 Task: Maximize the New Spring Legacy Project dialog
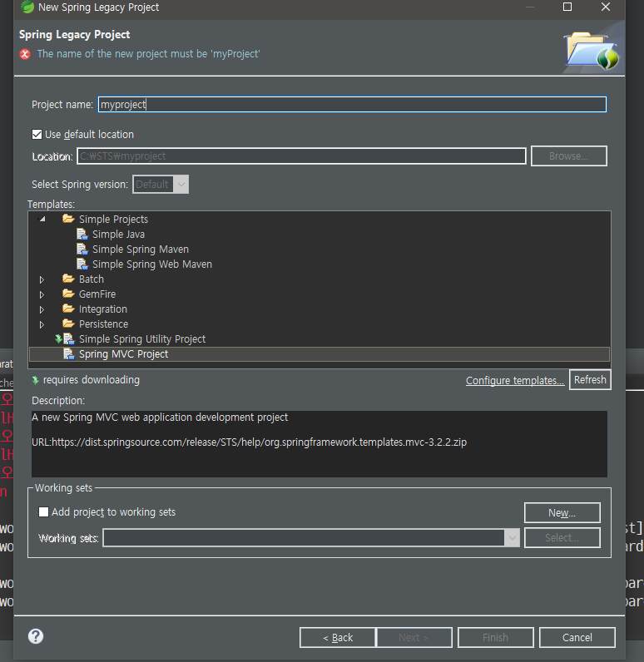click(567, 7)
